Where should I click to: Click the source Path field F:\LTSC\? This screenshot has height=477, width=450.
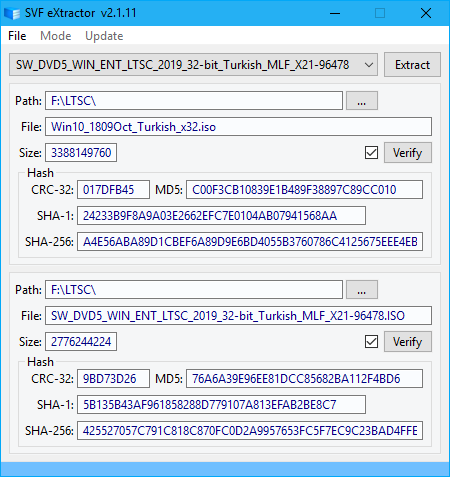[x=194, y=101]
